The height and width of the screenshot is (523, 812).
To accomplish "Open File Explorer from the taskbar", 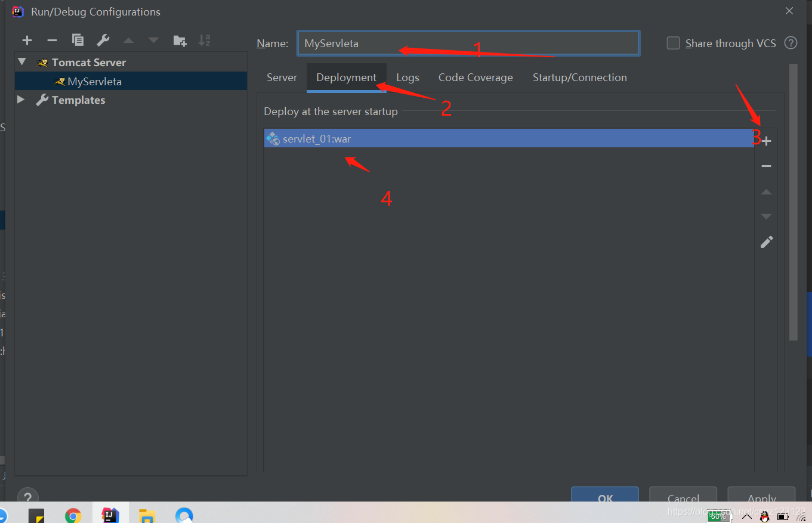I will pos(147,515).
